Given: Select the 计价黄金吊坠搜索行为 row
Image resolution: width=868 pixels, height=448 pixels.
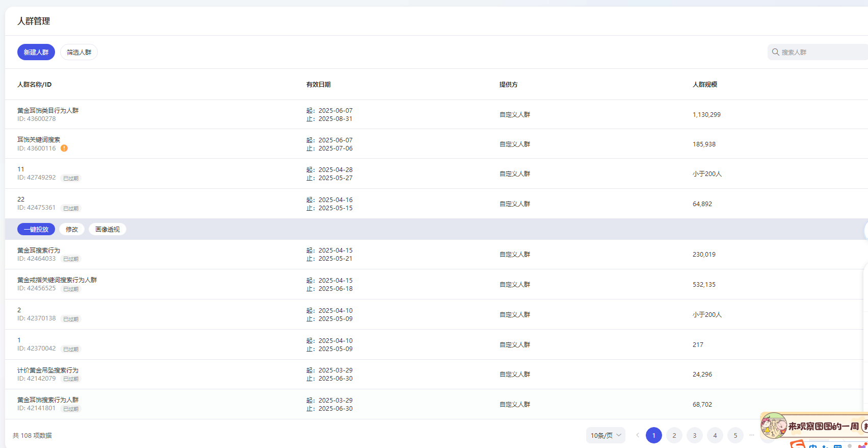Looking at the screenshot, I should pos(48,370).
